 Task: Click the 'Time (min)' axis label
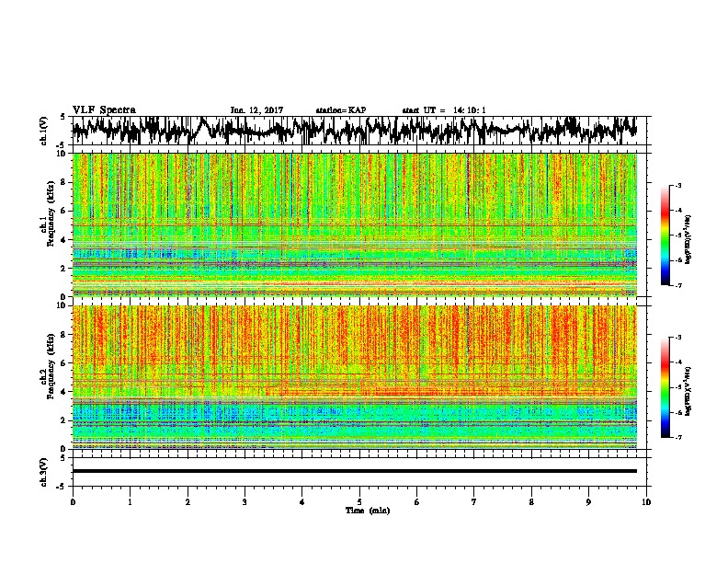coord(368,511)
